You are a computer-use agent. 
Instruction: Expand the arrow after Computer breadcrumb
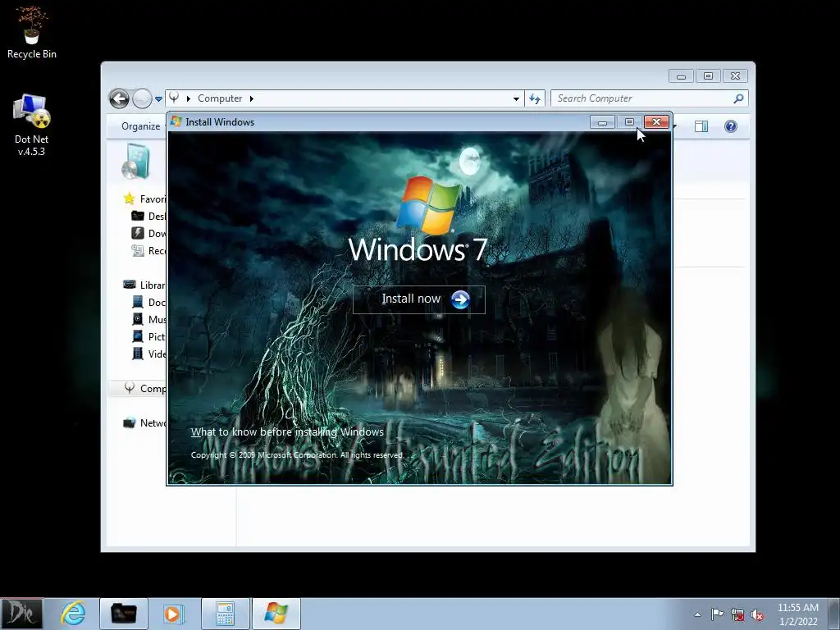pyautogui.click(x=251, y=98)
